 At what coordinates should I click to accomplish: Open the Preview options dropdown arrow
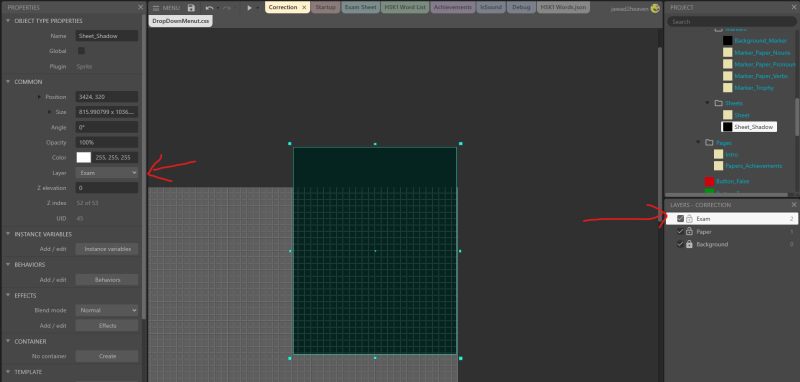(257, 8)
